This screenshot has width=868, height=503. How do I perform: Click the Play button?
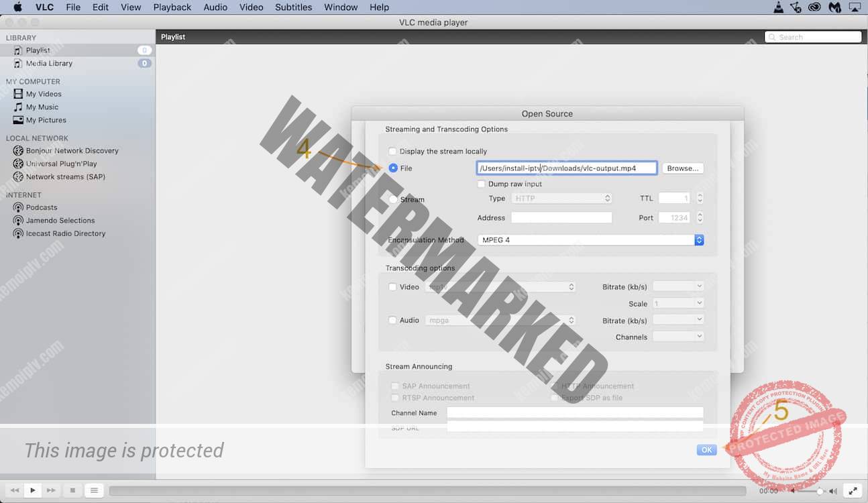pyautogui.click(x=32, y=491)
